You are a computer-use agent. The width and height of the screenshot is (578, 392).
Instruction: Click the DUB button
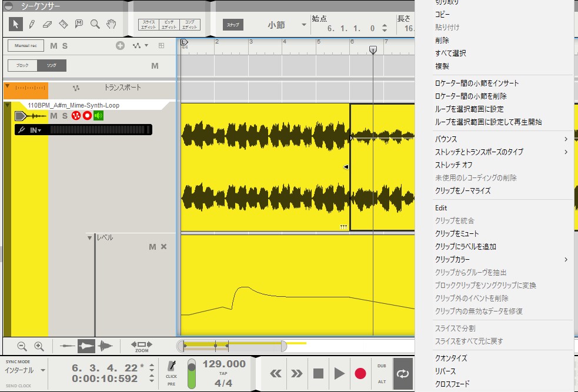click(x=382, y=366)
